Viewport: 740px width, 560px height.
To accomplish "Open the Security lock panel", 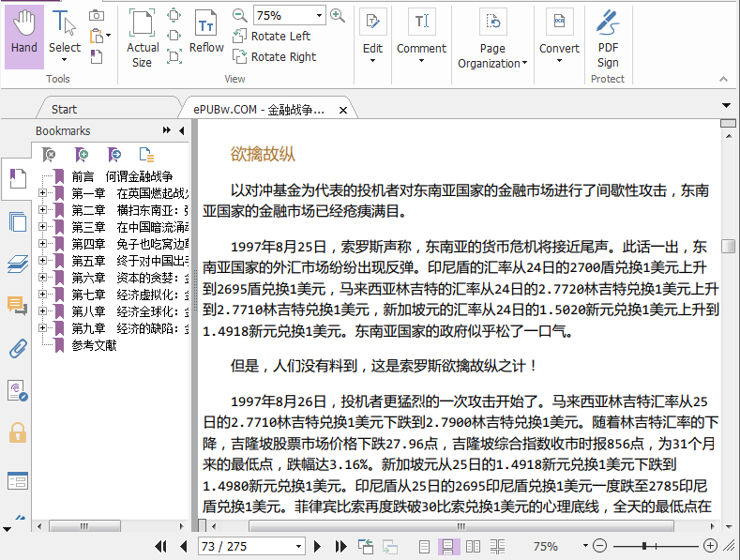I will point(18,432).
